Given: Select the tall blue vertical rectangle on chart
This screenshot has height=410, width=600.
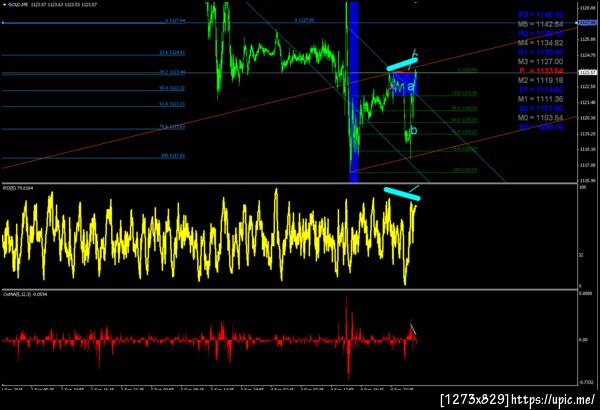Looking at the screenshot, I should point(354,92).
